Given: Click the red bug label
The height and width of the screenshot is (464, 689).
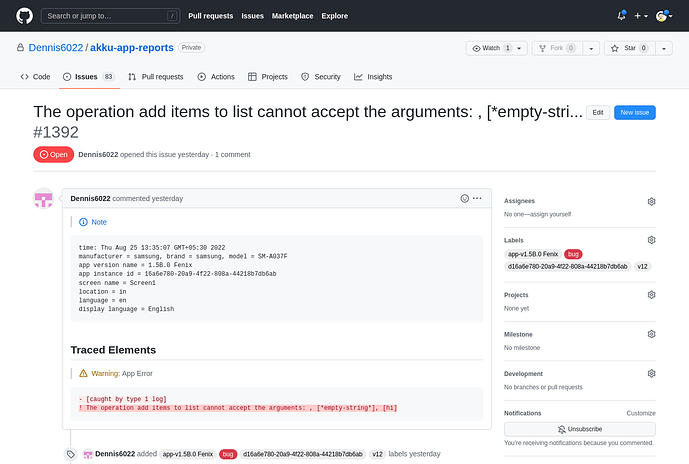Looking at the screenshot, I should [x=575, y=254].
